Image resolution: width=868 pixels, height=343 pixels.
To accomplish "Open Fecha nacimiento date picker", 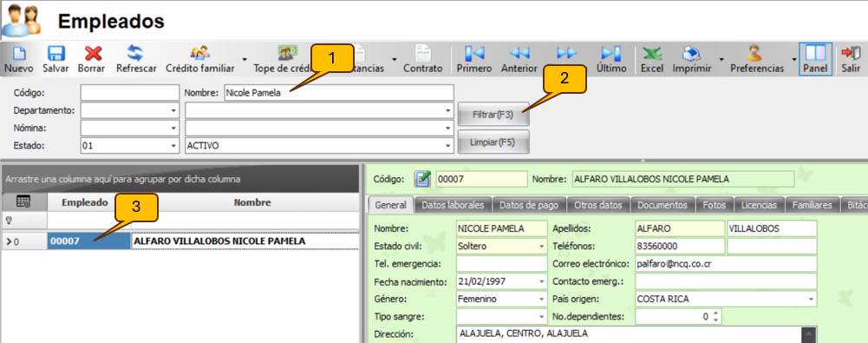I will tap(541, 281).
